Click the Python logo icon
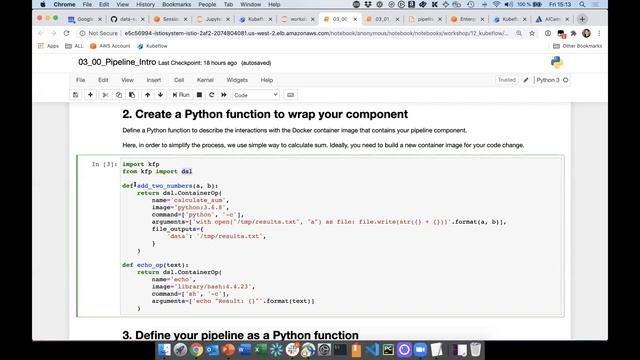 click(557, 62)
